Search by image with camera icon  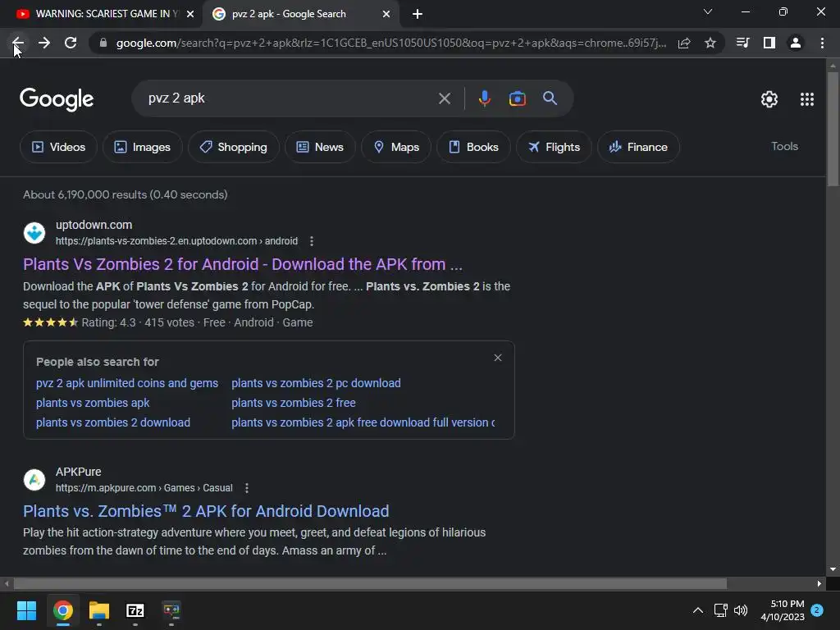517,98
